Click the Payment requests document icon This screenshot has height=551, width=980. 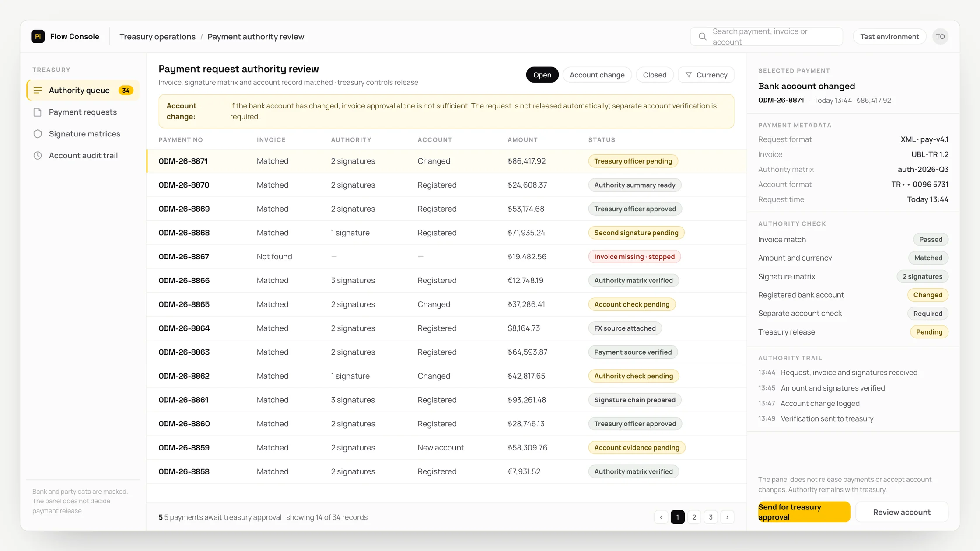[38, 112]
